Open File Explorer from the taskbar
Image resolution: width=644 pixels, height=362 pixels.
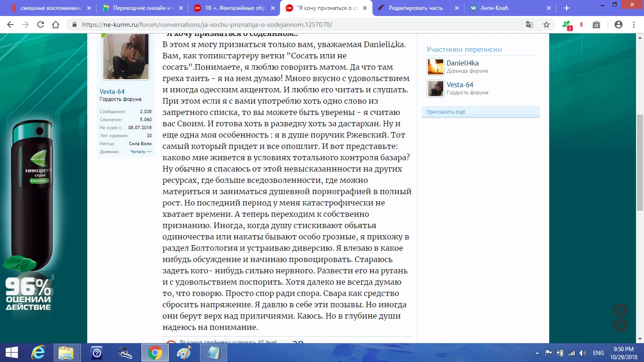coord(66,353)
